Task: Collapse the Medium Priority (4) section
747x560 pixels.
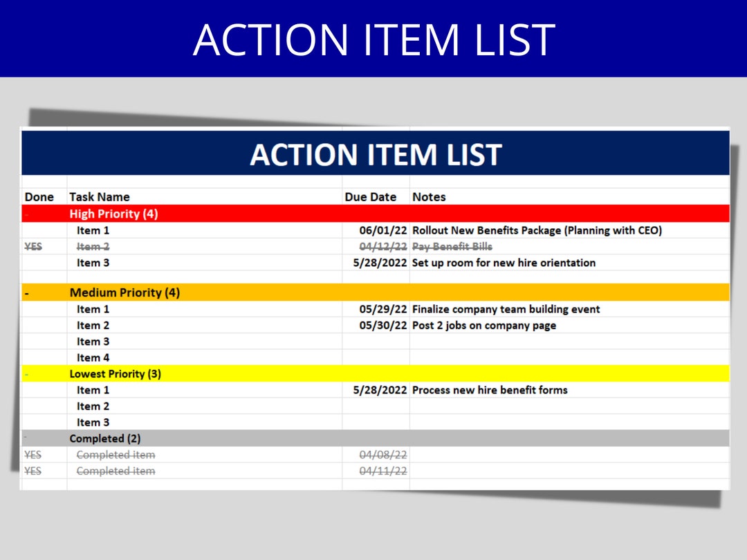Action: (26, 292)
